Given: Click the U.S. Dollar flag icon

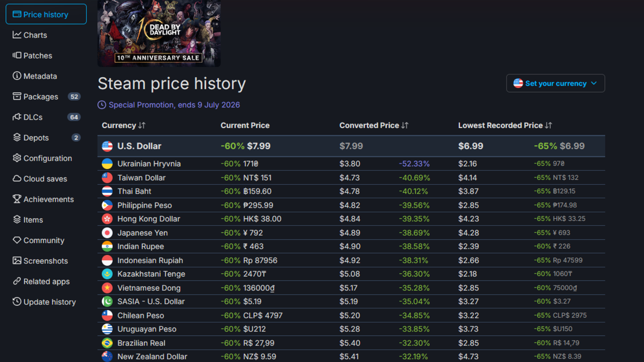Looking at the screenshot, I should pyautogui.click(x=107, y=146).
